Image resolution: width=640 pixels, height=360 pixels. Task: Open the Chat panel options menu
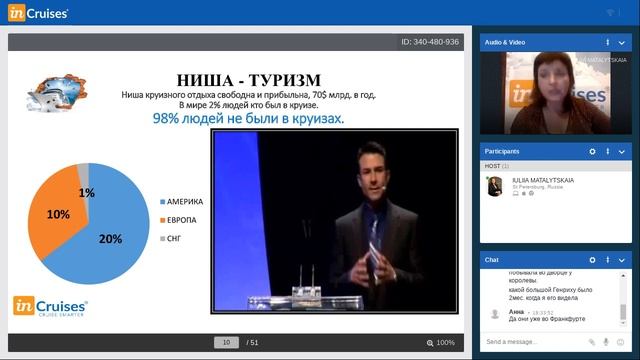click(x=607, y=260)
